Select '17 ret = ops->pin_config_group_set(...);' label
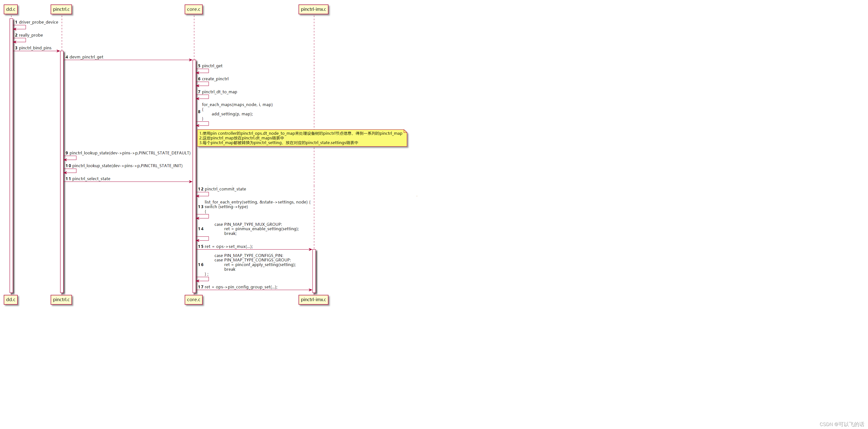 click(x=238, y=287)
